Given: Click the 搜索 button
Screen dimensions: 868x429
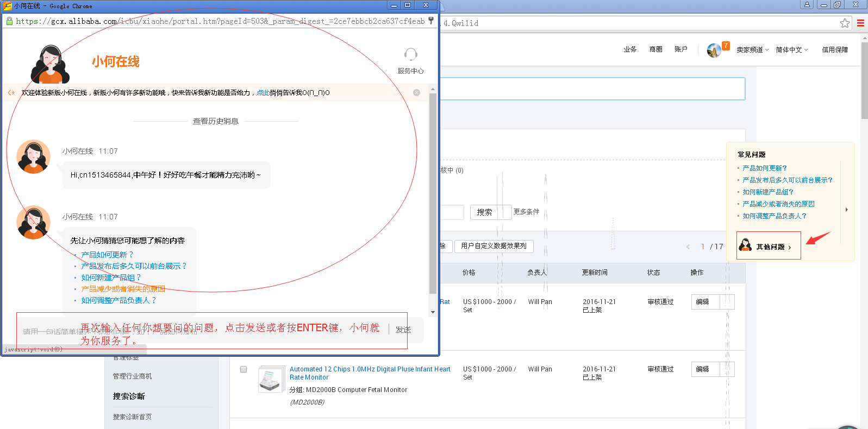Looking at the screenshot, I should [x=484, y=212].
